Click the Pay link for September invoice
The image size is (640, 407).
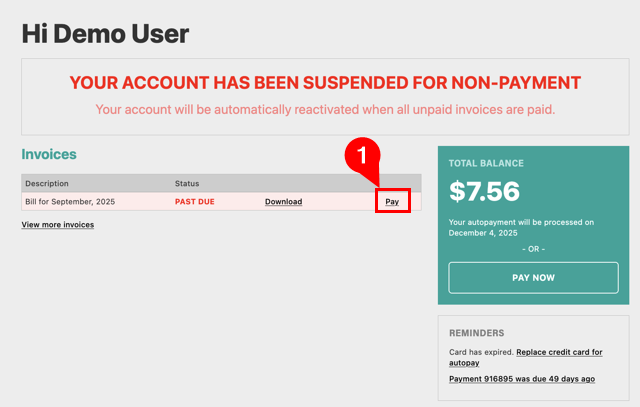tap(392, 201)
